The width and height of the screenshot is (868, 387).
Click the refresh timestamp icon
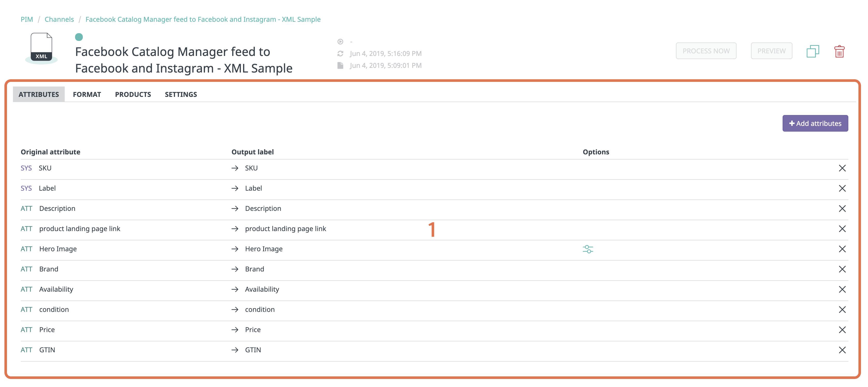coord(340,53)
